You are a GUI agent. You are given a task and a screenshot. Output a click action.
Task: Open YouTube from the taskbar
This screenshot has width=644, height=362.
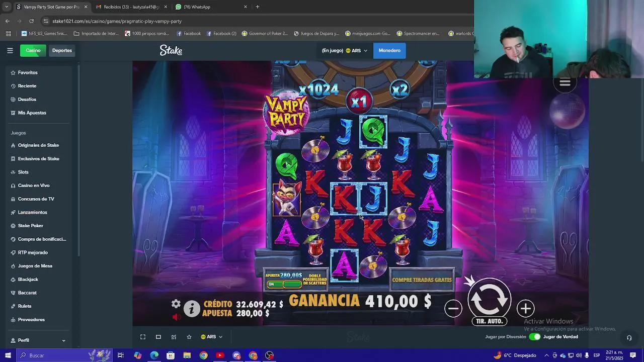(220, 355)
